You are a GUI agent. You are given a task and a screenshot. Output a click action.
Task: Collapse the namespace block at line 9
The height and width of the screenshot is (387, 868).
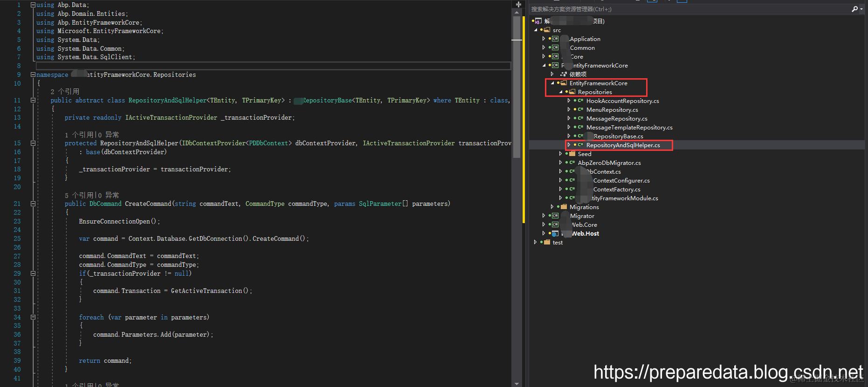point(33,75)
